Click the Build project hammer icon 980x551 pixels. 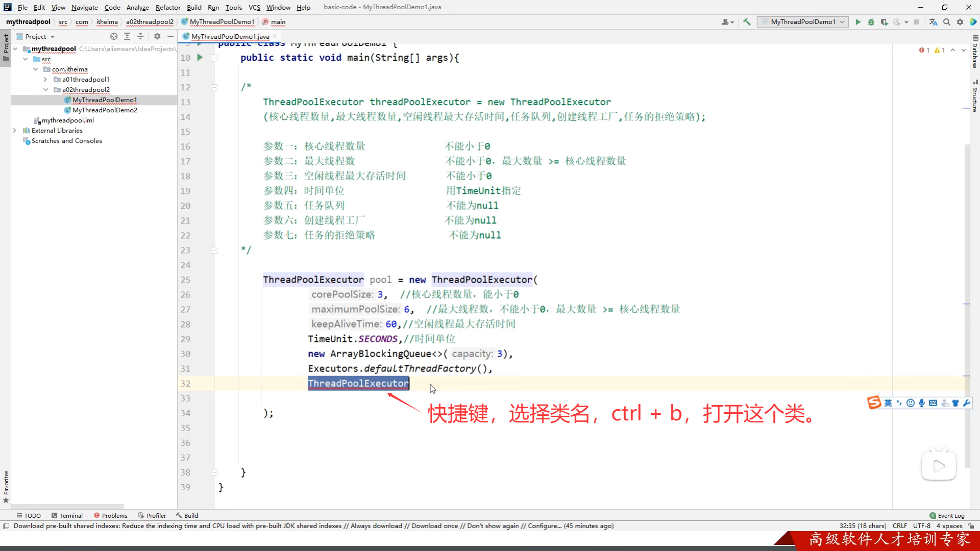click(747, 22)
